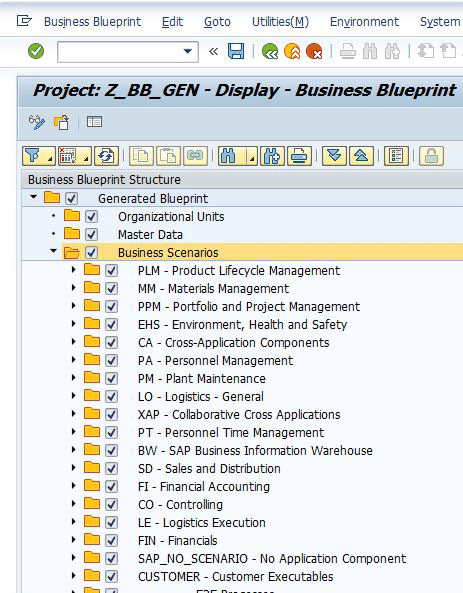The image size is (463, 593).
Task: Click the yellow Exit icon
Action: tap(292, 51)
